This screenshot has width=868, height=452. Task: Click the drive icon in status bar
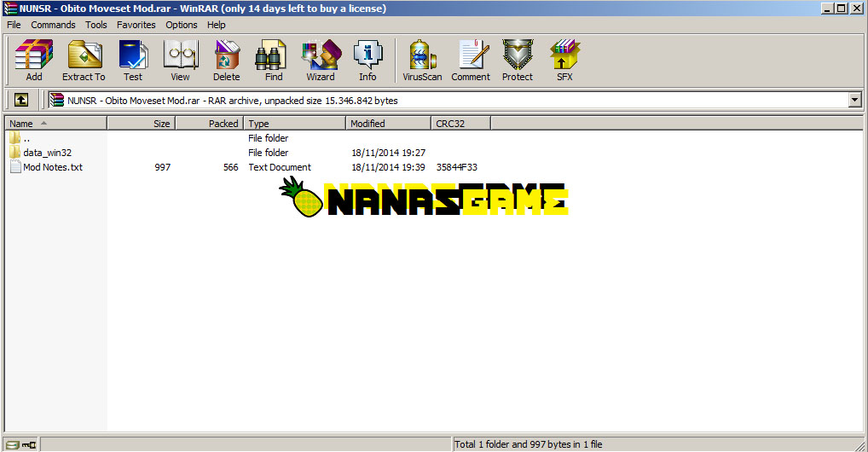tap(12, 444)
